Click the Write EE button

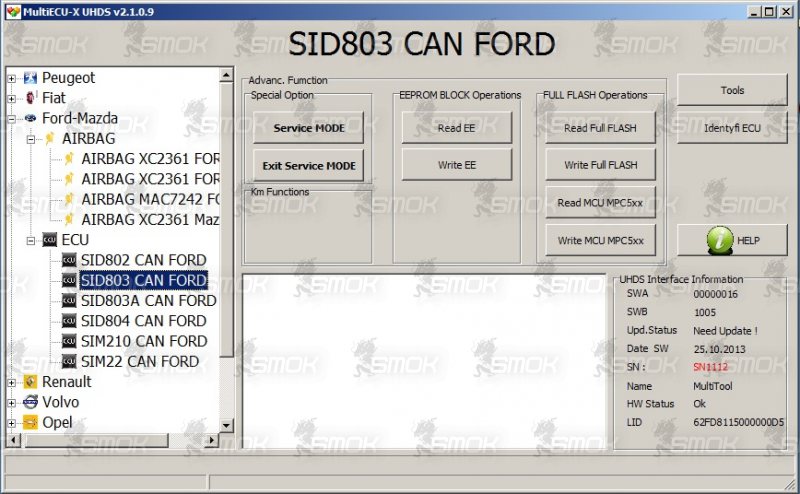pyautogui.click(x=457, y=165)
